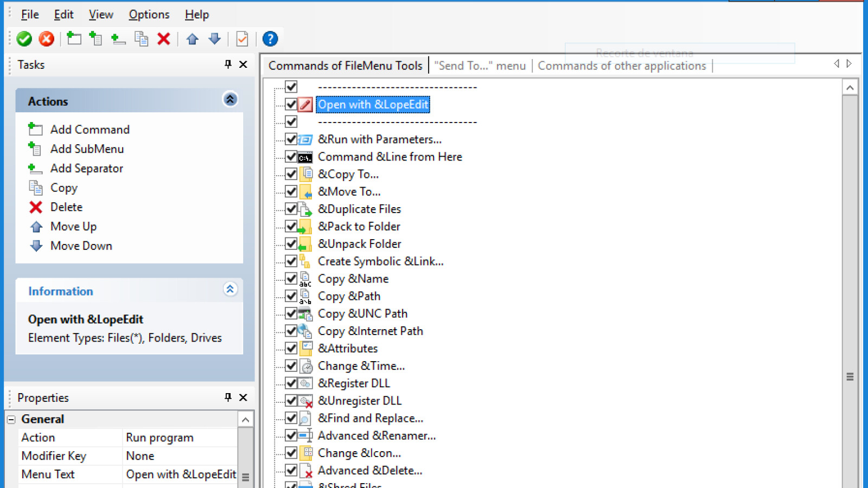Viewport: 868px width, 488px height.
Task: Click the Properties panel scroll up arrow
Action: pos(246,420)
